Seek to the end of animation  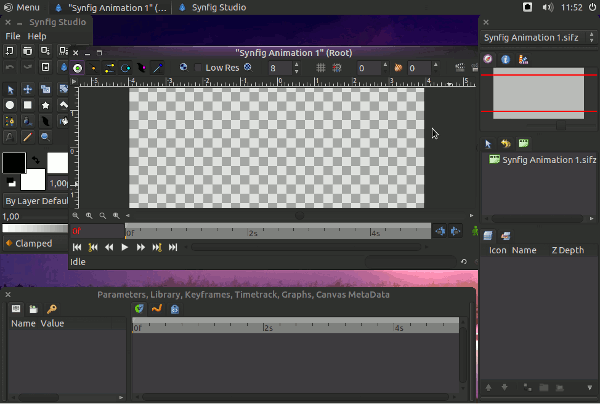pos(172,247)
